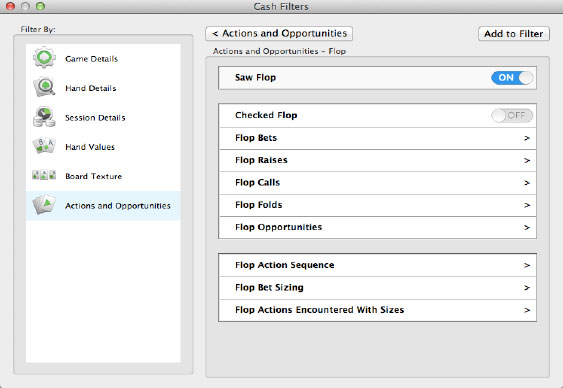Select Hand Values label in sidebar
Image resolution: width=563 pixels, height=388 pixels.
click(x=90, y=147)
